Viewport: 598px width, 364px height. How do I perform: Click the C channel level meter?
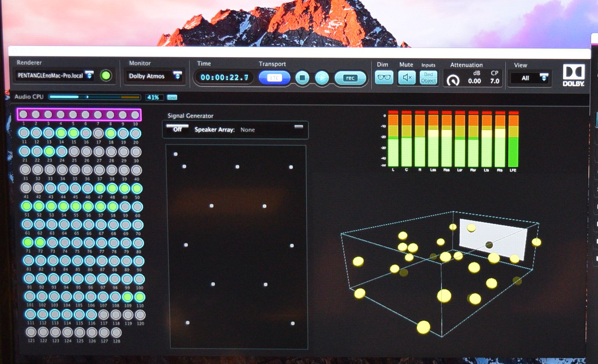(406, 139)
